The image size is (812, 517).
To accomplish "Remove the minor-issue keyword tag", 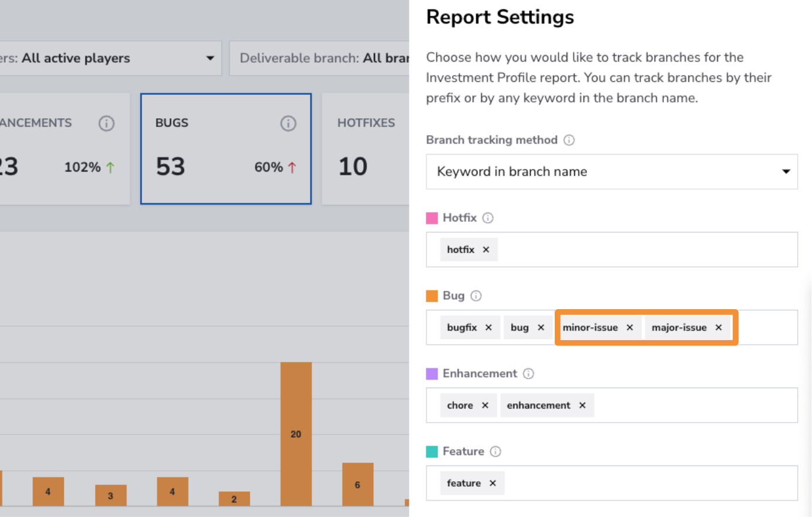I will (630, 327).
